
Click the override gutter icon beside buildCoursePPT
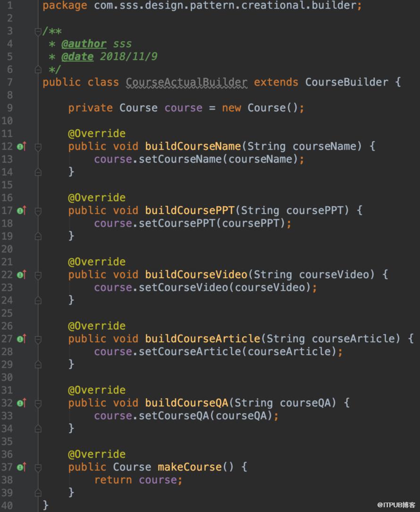(x=22, y=211)
